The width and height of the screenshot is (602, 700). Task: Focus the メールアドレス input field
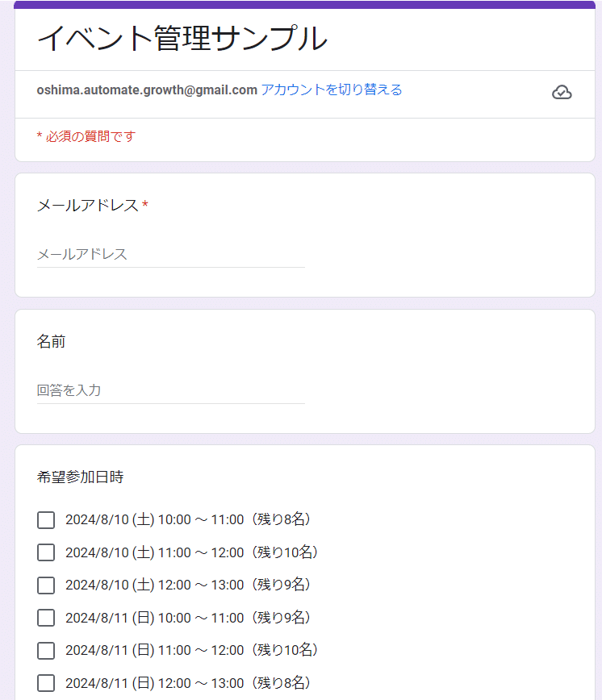pos(170,255)
